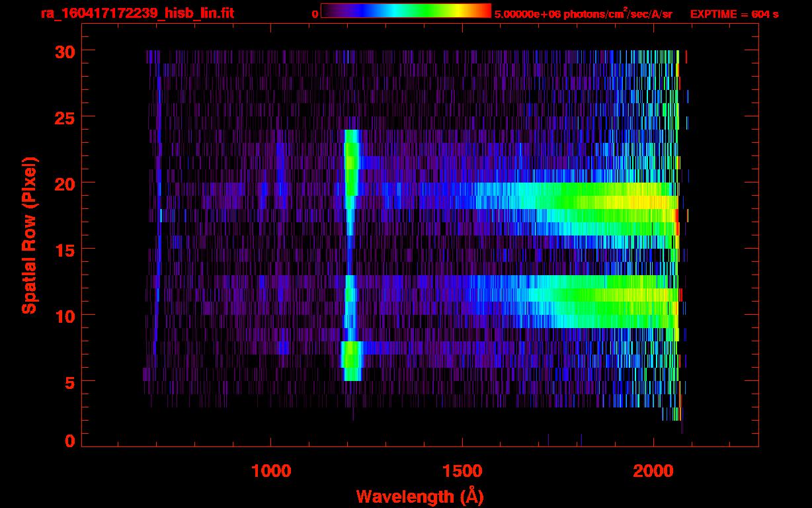
Task: Click the rainbow color scale bar
Action: [405, 11]
